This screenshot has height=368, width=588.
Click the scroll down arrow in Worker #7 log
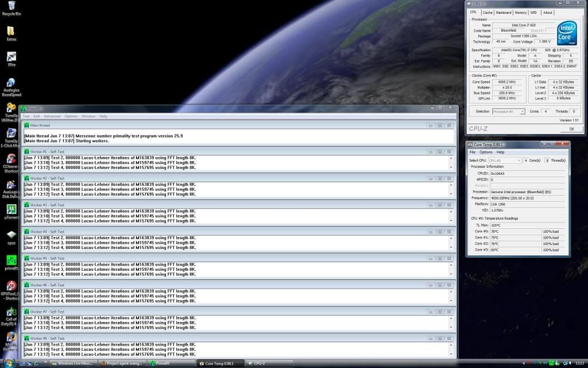(x=451, y=327)
